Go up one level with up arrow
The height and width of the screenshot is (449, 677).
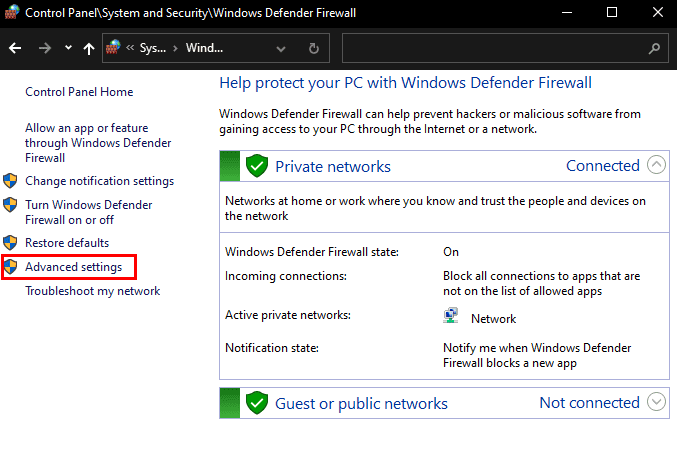click(89, 48)
